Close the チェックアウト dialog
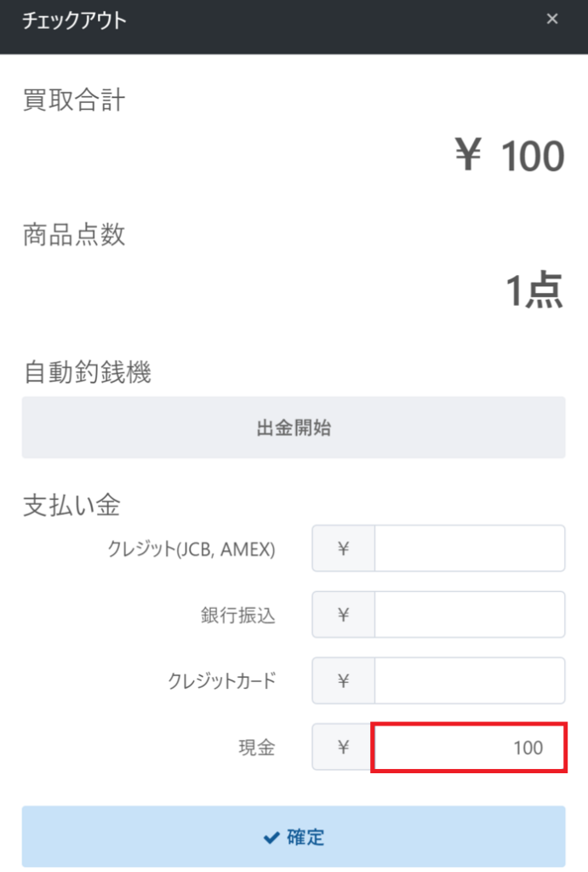The image size is (588, 872). (552, 19)
